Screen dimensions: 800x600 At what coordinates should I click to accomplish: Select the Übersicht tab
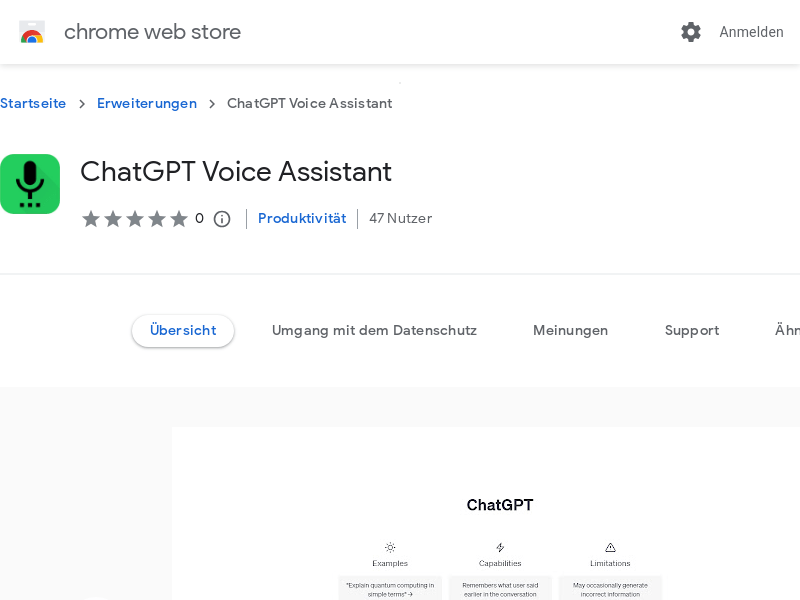pos(183,331)
